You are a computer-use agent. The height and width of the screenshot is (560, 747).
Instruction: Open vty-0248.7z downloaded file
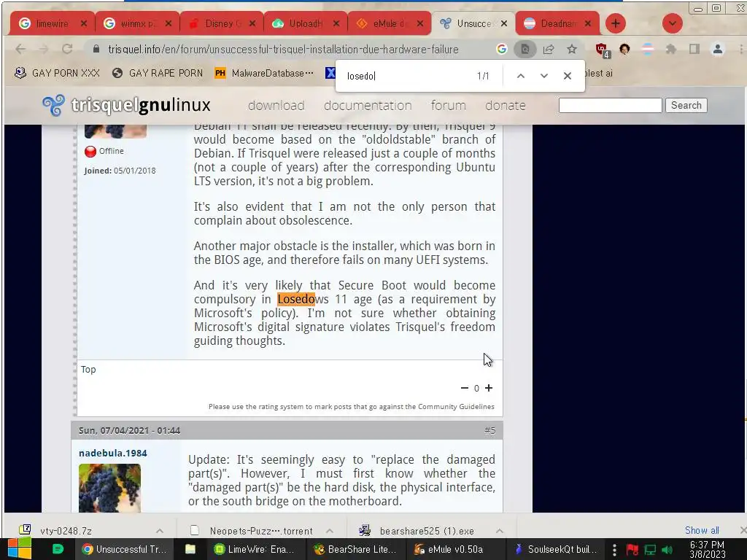coord(66,531)
